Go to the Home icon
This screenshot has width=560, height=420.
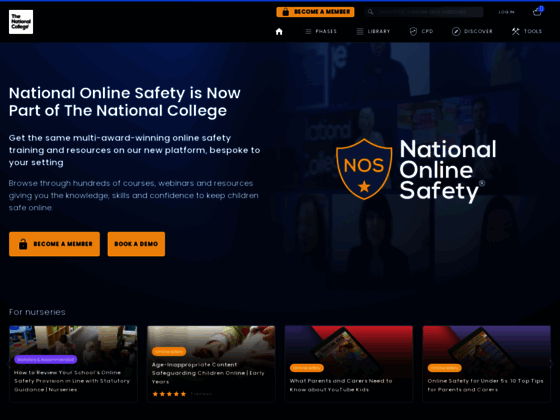(279, 31)
